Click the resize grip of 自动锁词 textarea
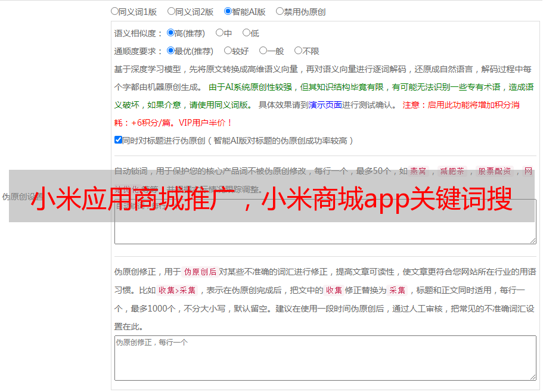The image size is (543, 392). click(x=533, y=241)
